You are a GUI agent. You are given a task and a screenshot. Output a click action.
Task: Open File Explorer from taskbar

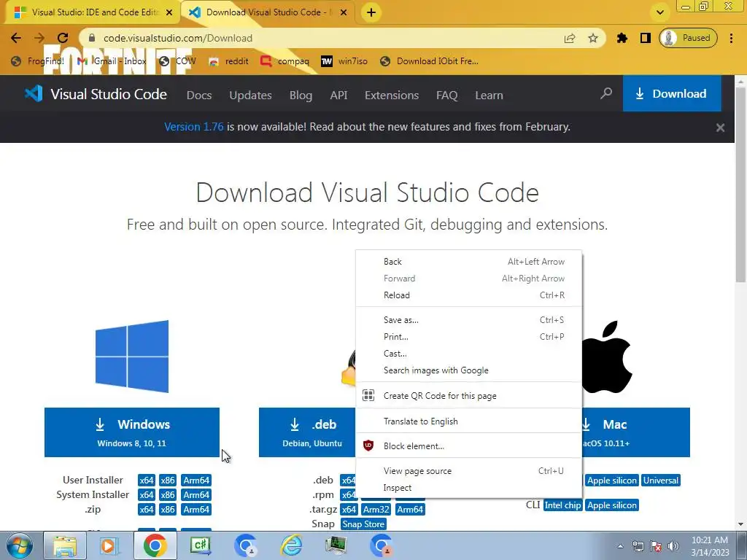point(65,545)
